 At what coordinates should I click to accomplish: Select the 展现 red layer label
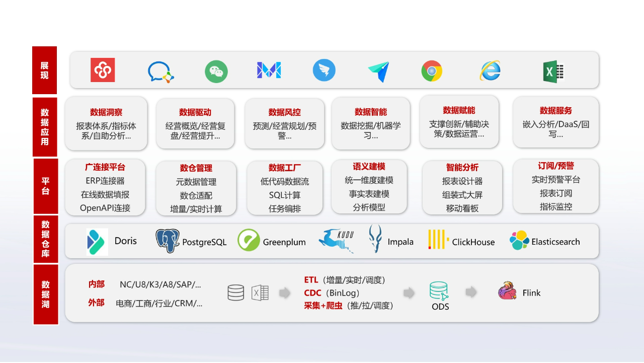44,70
